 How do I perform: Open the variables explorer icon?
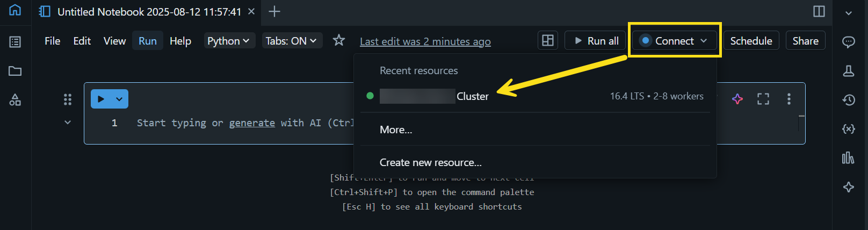point(849,129)
